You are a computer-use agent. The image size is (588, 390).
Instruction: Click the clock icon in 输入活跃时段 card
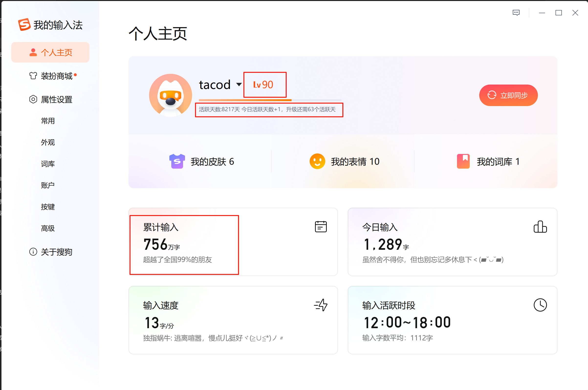tap(540, 305)
